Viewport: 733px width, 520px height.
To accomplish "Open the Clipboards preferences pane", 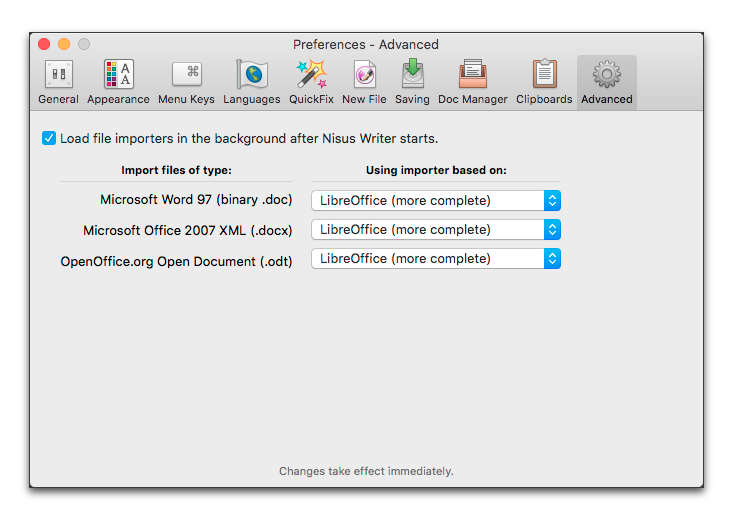I will [544, 82].
